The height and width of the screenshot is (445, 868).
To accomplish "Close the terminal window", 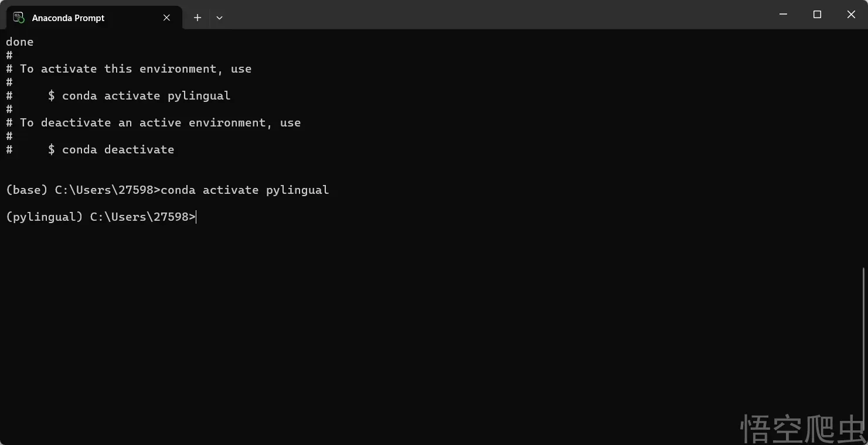I will 851,15.
